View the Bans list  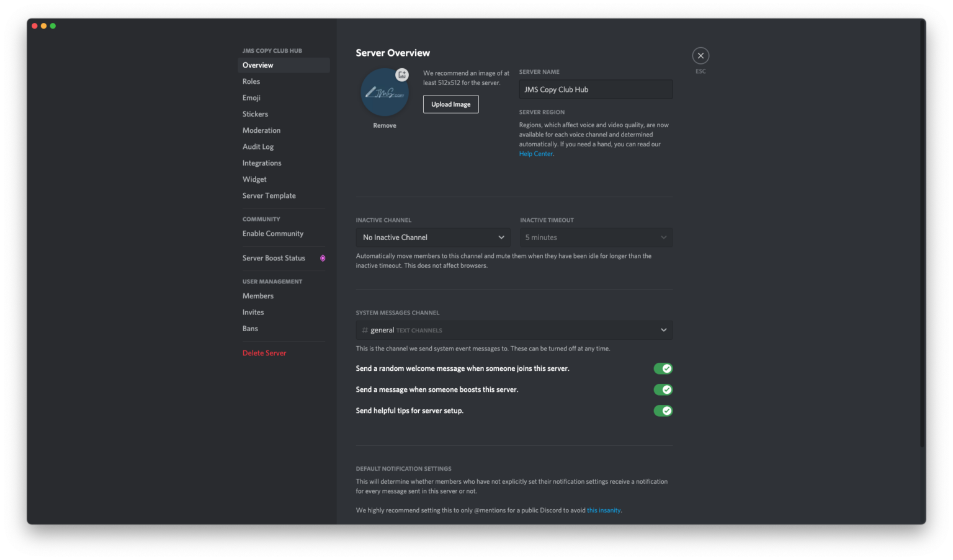[x=250, y=328]
